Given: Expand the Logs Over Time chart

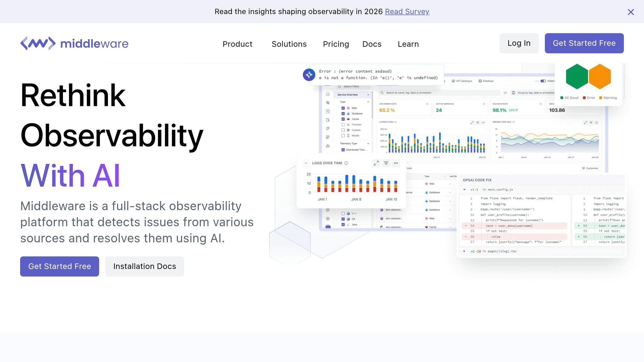Looking at the screenshot, I should [376, 163].
